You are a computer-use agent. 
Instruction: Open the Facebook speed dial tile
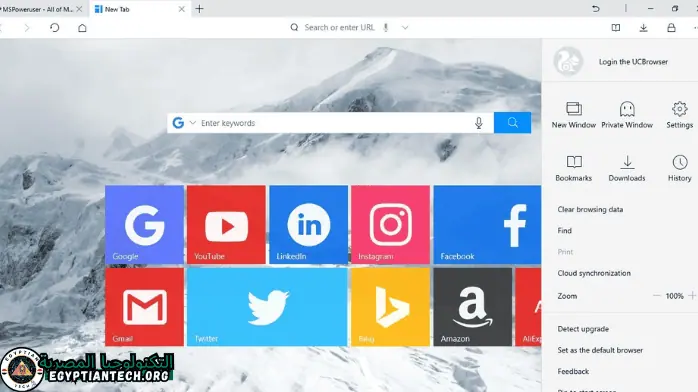pyautogui.click(x=487, y=225)
